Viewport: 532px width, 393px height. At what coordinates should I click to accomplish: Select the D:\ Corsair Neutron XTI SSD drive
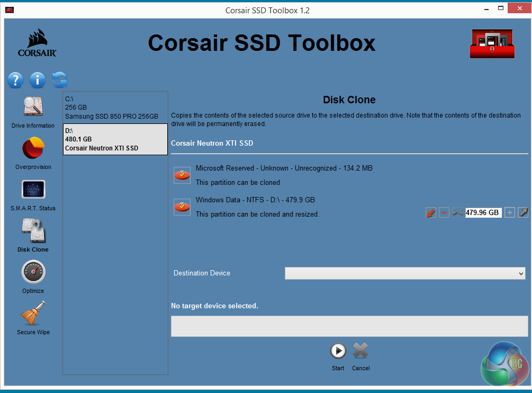point(115,139)
